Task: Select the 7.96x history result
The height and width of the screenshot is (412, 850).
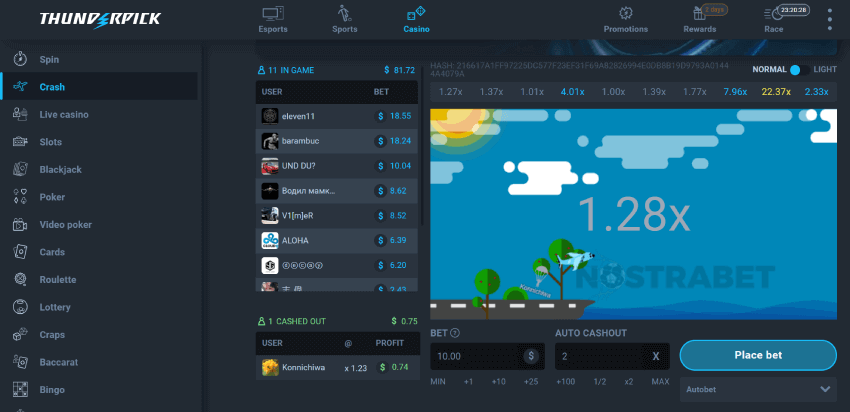Action: pyautogui.click(x=735, y=92)
